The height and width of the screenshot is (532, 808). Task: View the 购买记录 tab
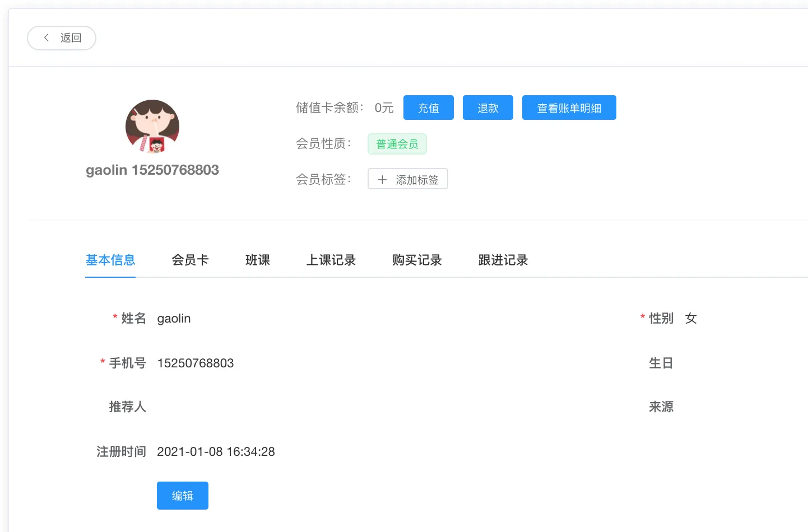417,260
